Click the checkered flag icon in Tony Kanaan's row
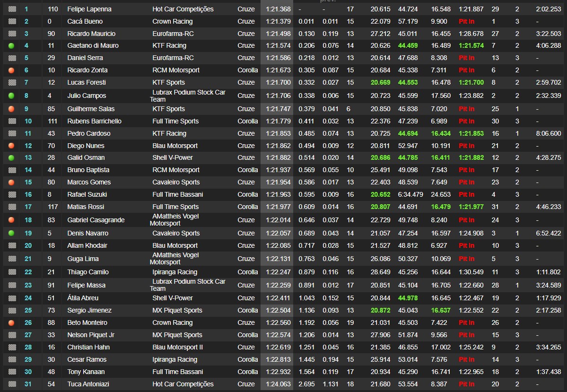The image size is (567, 392). [x=12, y=372]
